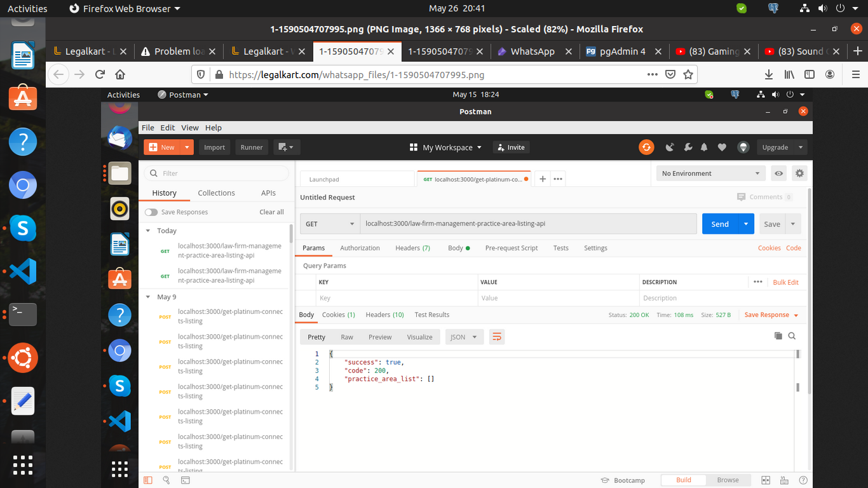Click the environment quick look eye icon
The width and height of the screenshot is (868, 488).
click(x=778, y=173)
